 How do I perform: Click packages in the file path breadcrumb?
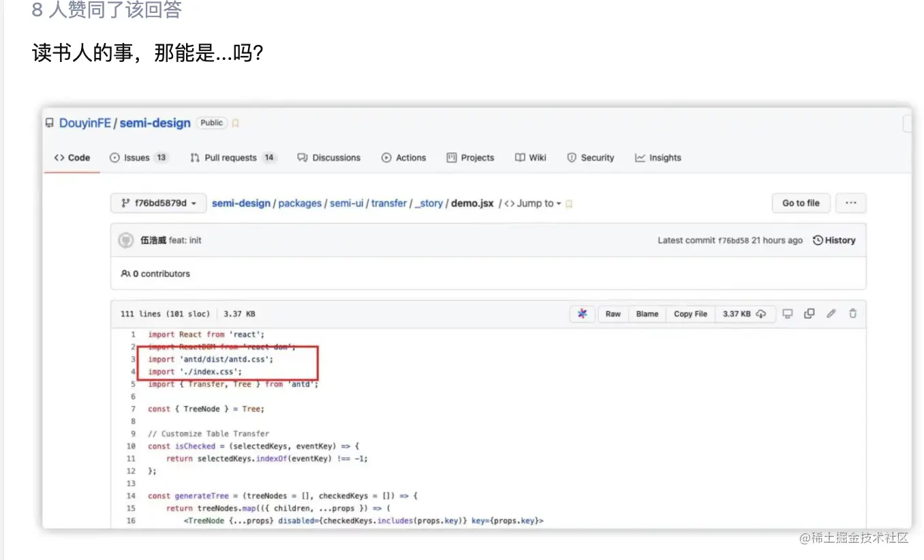click(300, 204)
